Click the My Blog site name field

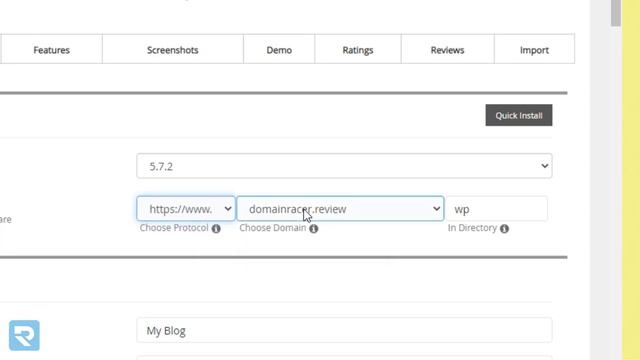344,330
